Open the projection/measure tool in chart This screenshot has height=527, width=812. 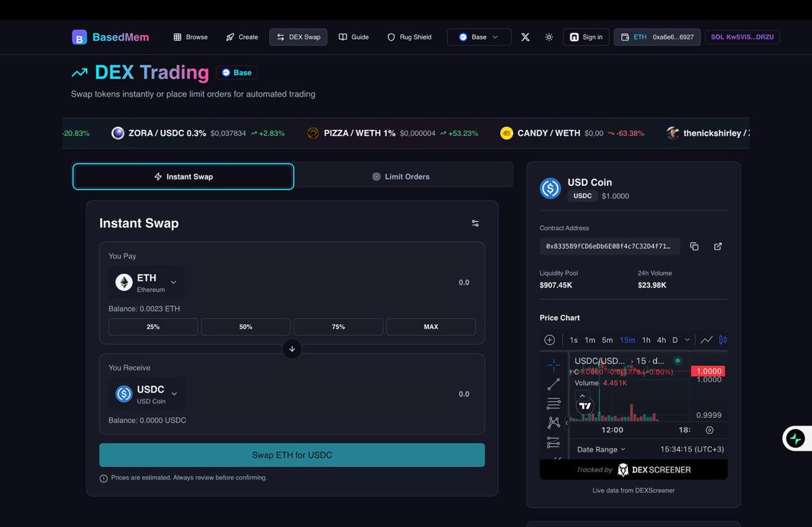[x=554, y=442]
